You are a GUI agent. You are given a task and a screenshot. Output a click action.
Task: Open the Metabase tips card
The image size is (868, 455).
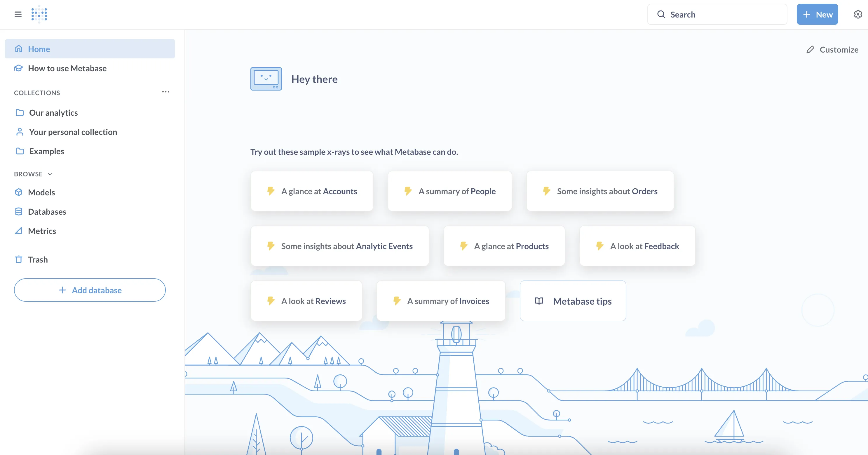click(573, 301)
